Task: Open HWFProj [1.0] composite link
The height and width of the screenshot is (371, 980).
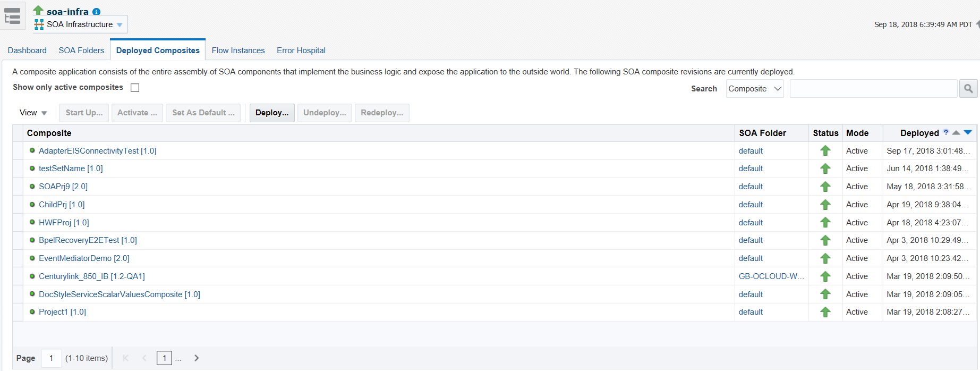Action: pos(64,223)
